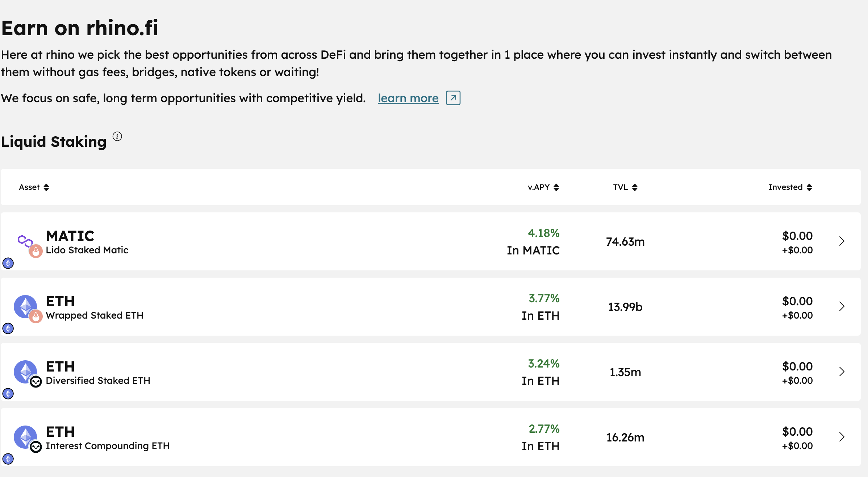
Task: Sort the table by Invested column
Action: (790, 187)
